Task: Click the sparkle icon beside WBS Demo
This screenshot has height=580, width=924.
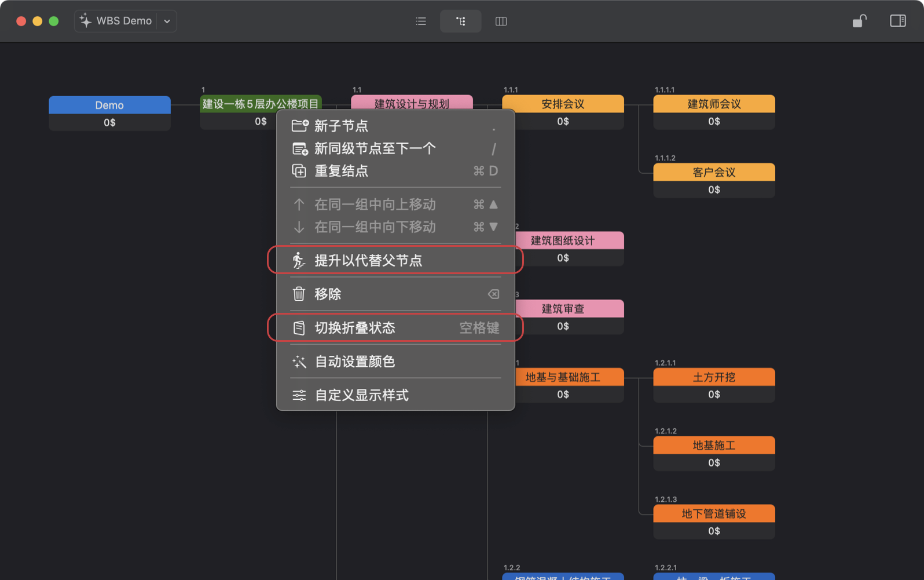Action: pyautogui.click(x=86, y=21)
